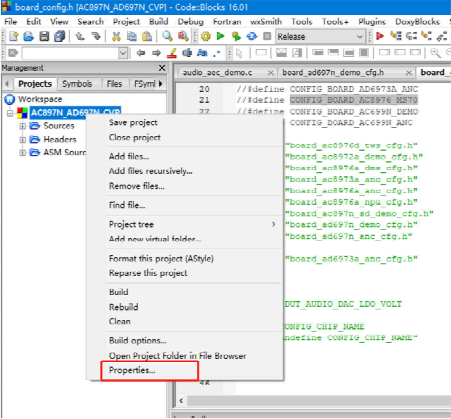This screenshot has width=451, height=419.
Task: Switch to audio_aec_demo.c editor tab
Action: pos(217,73)
